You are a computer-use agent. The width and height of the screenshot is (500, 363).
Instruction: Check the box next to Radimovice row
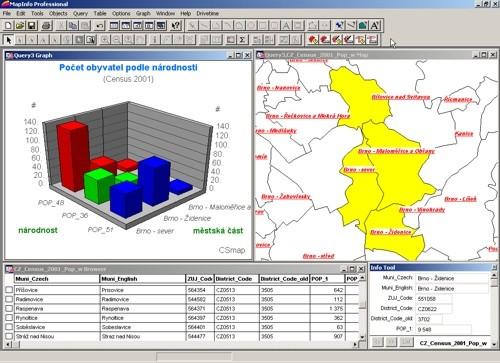click(x=9, y=299)
